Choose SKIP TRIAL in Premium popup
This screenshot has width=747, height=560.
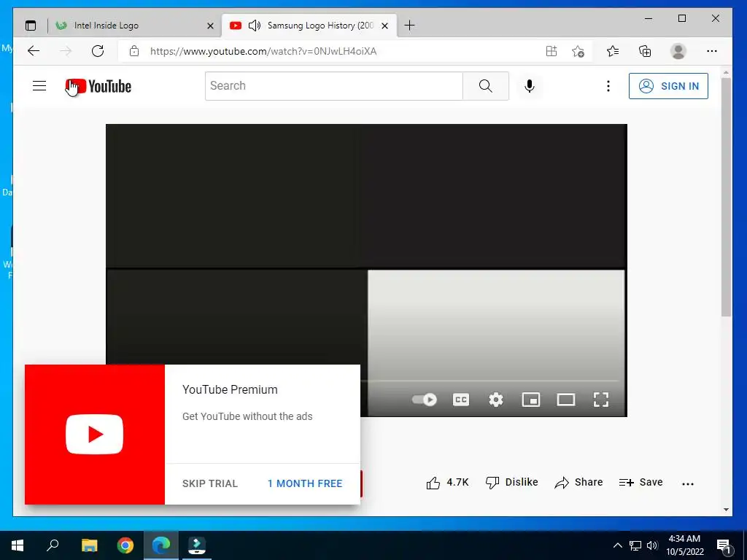pos(209,483)
